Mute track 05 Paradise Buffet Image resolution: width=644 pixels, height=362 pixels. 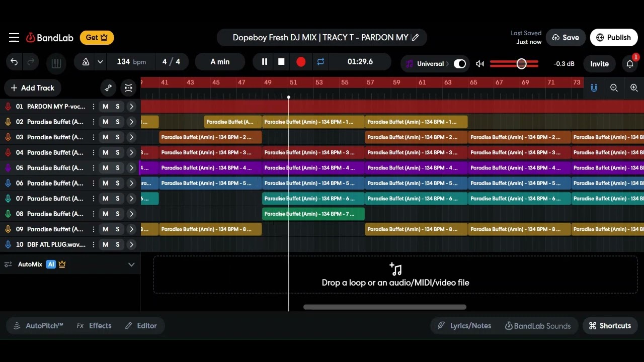click(x=105, y=168)
